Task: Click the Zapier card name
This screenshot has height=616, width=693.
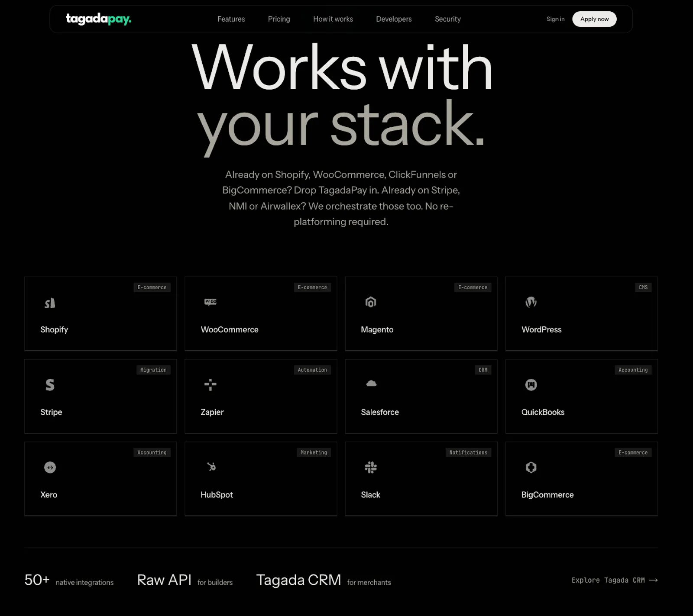Action: click(212, 412)
